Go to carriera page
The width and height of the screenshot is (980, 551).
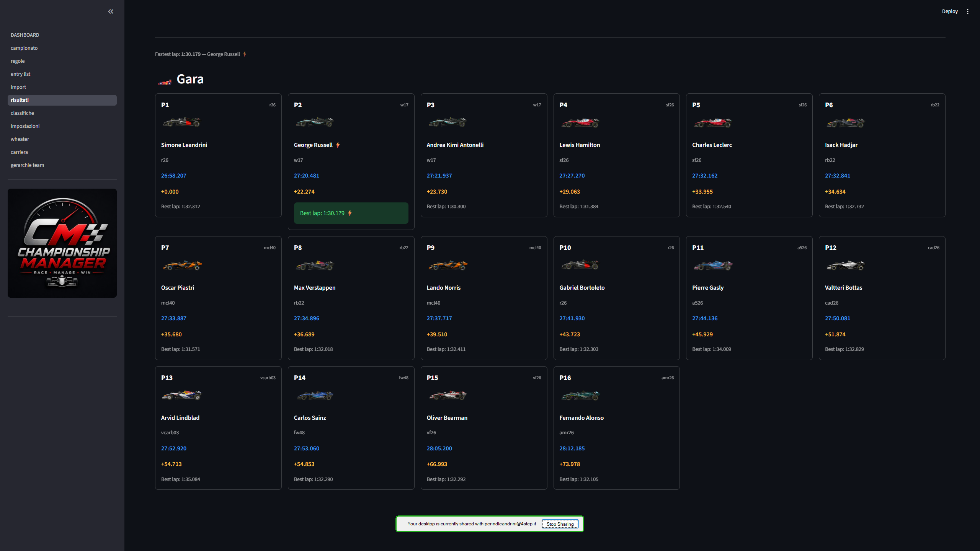(62, 152)
